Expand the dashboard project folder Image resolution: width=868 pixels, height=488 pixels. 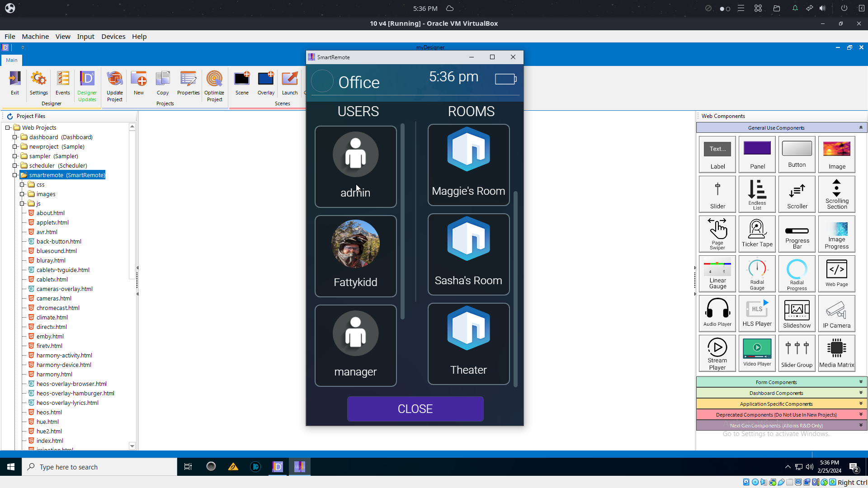tap(15, 137)
